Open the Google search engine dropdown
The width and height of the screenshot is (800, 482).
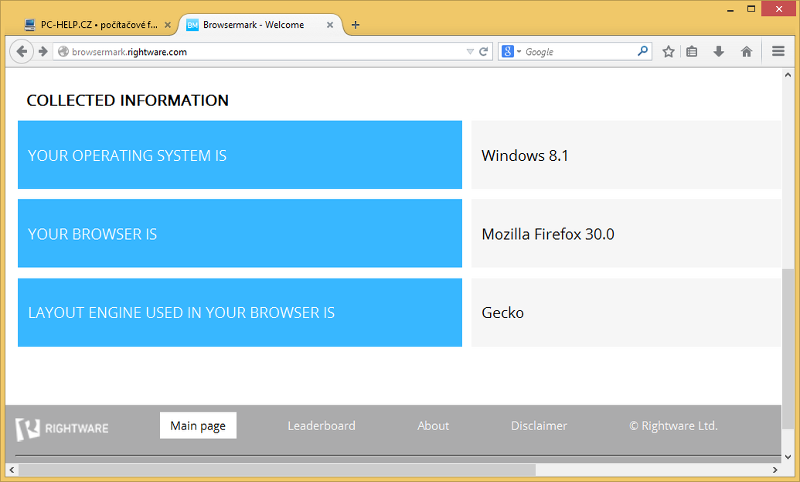coord(511,51)
